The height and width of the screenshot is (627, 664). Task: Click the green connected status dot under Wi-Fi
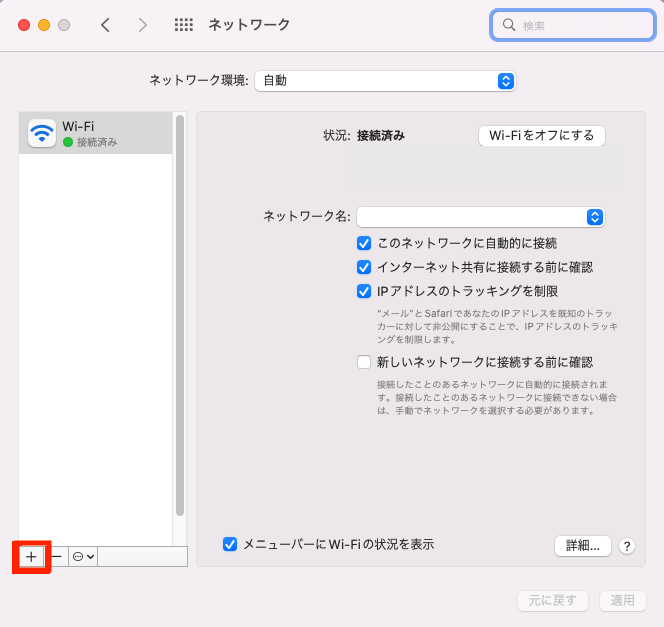pos(68,142)
